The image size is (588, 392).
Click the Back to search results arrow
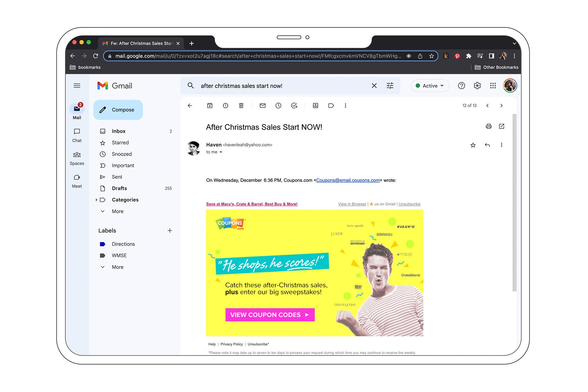[190, 106]
